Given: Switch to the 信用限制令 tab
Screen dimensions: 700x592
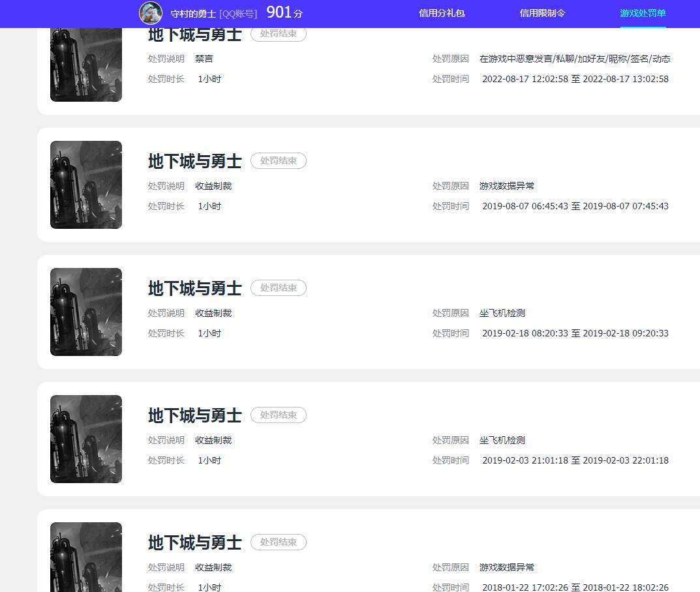Looking at the screenshot, I should pyautogui.click(x=542, y=13).
